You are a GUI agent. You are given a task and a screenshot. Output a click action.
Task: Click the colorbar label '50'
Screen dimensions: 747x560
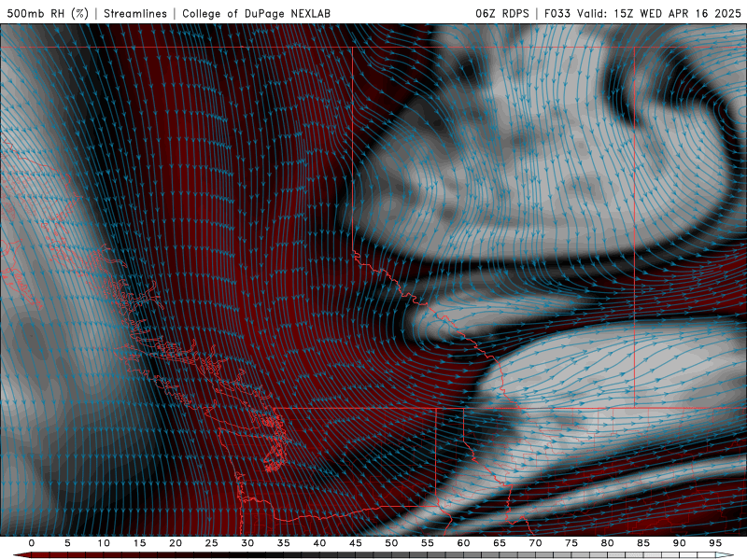pyautogui.click(x=391, y=543)
